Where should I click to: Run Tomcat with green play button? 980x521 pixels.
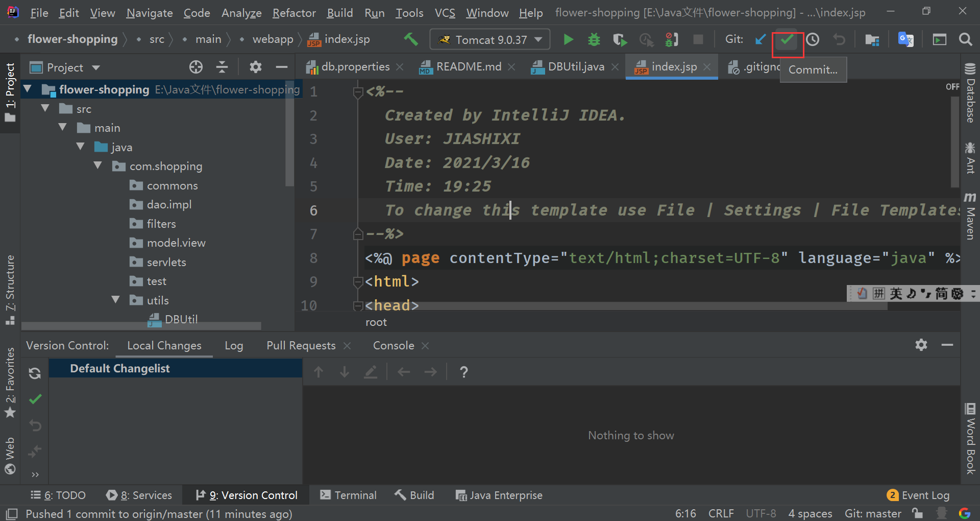tap(568, 39)
